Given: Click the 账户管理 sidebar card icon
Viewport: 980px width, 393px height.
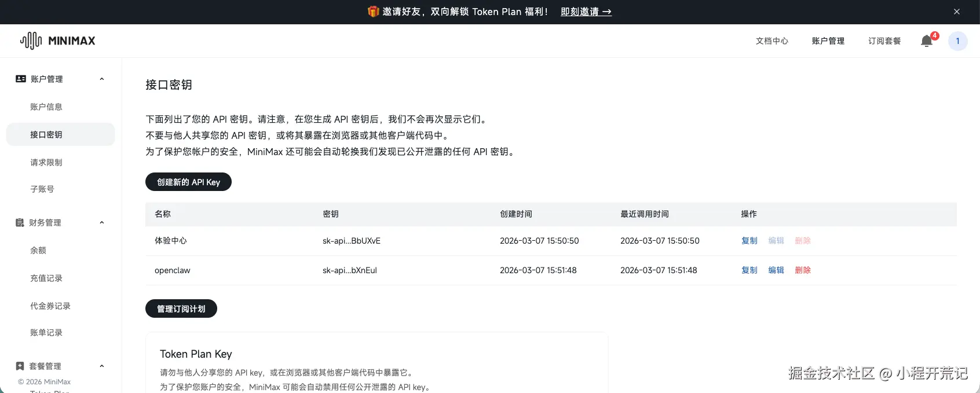Looking at the screenshot, I should click(21, 79).
